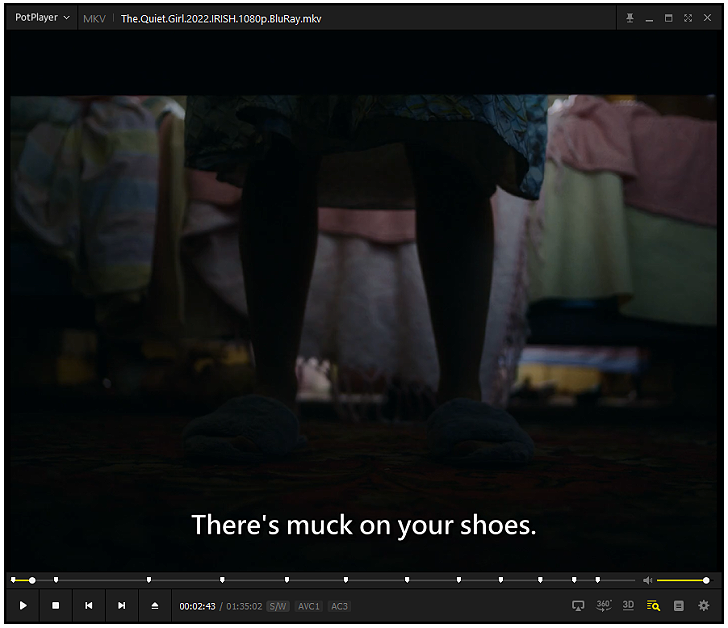Click the MKV format label in title bar
The image size is (728, 628).
coord(94,19)
